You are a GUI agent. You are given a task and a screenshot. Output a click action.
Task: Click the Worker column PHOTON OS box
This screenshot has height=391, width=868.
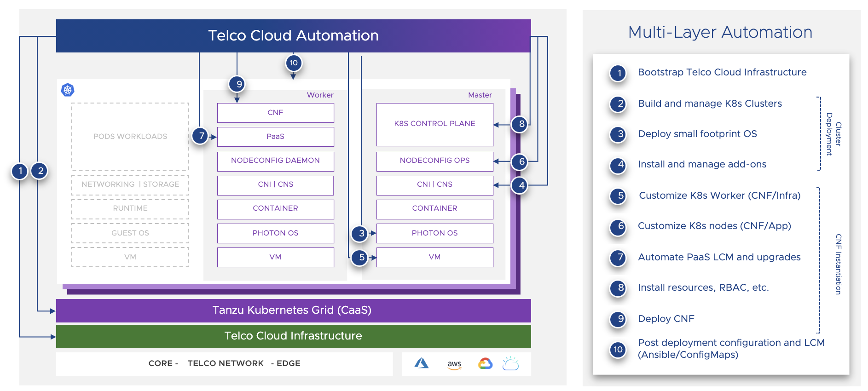click(x=276, y=233)
